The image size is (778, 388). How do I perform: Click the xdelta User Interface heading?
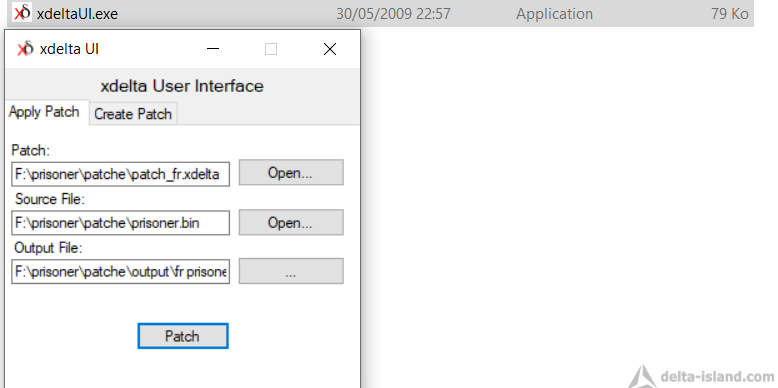(182, 86)
